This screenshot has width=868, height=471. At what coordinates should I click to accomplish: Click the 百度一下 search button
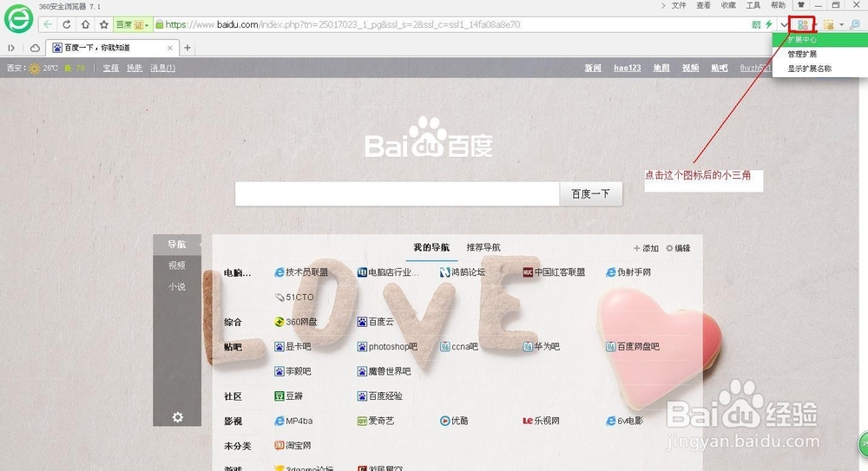[x=590, y=194]
